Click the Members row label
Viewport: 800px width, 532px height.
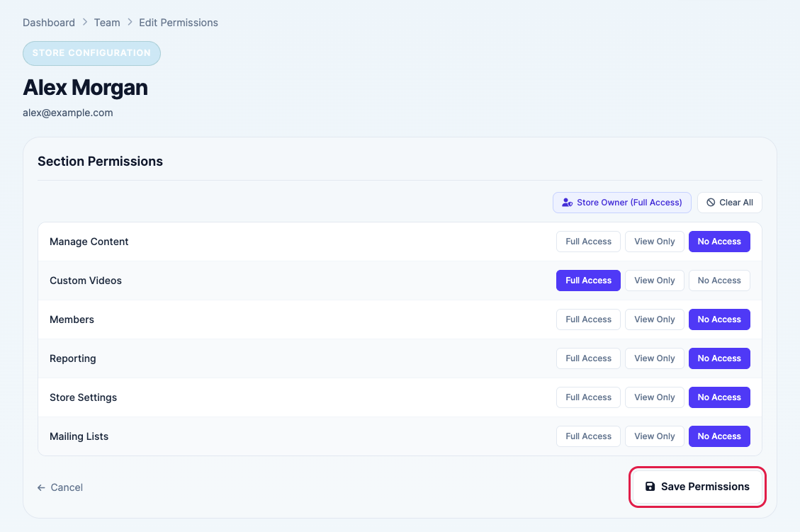click(x=72, y=319)
